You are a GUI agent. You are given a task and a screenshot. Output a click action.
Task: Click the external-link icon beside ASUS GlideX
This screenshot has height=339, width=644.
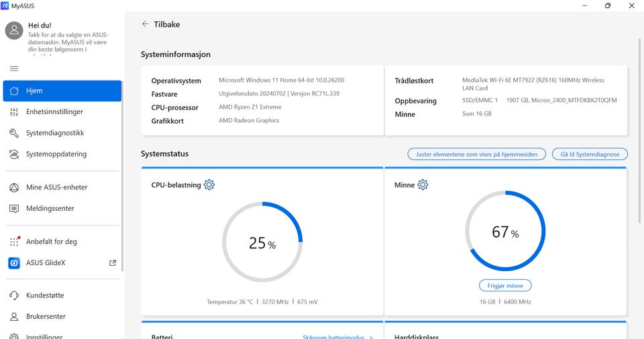[x=113, y=263]
